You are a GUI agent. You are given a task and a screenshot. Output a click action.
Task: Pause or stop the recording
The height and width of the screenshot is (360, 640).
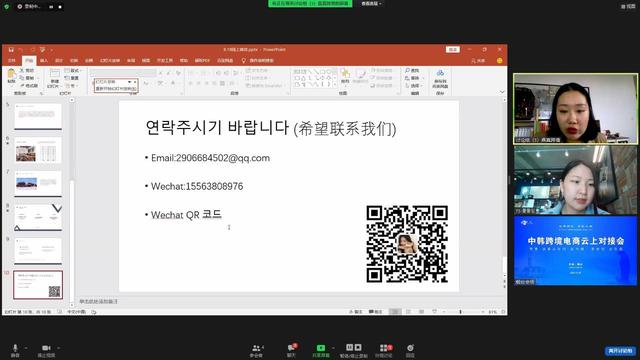coord(353,350)
